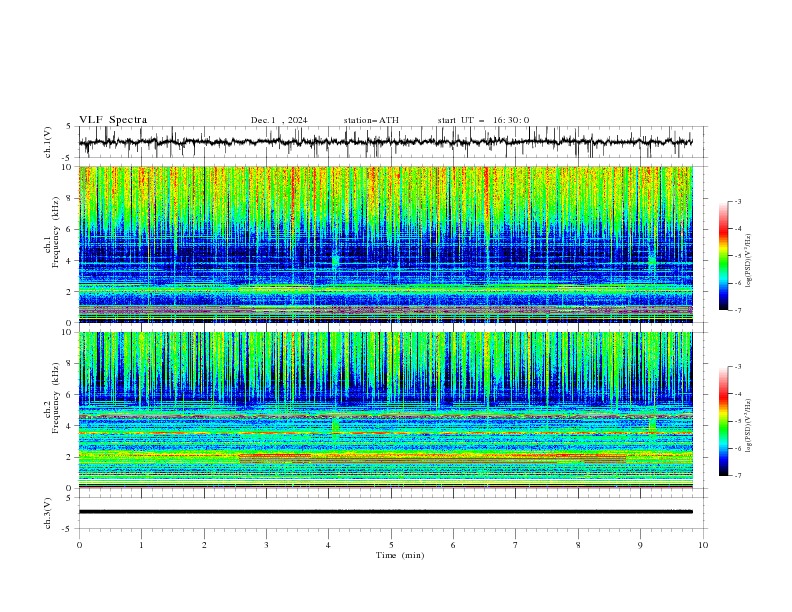Click the ch.1 spectrogram color scale bar

tap(723, 255)
